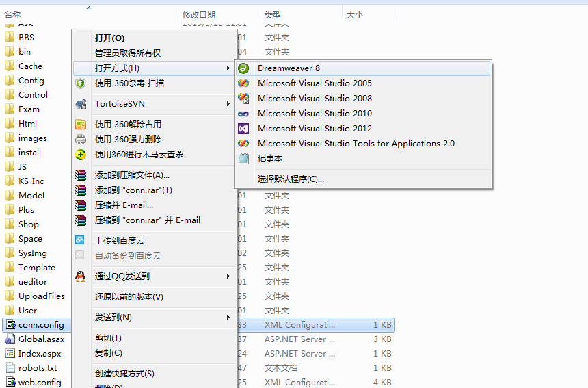588x388 pixels.
Task: Open with Microsoft Visual Studio 2010
Action: 363,114
